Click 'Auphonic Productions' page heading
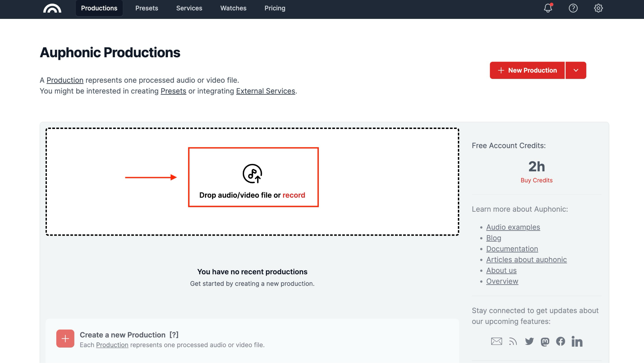Image resolution: width=644 pixels, height=363 pixels. click(110, 53)
